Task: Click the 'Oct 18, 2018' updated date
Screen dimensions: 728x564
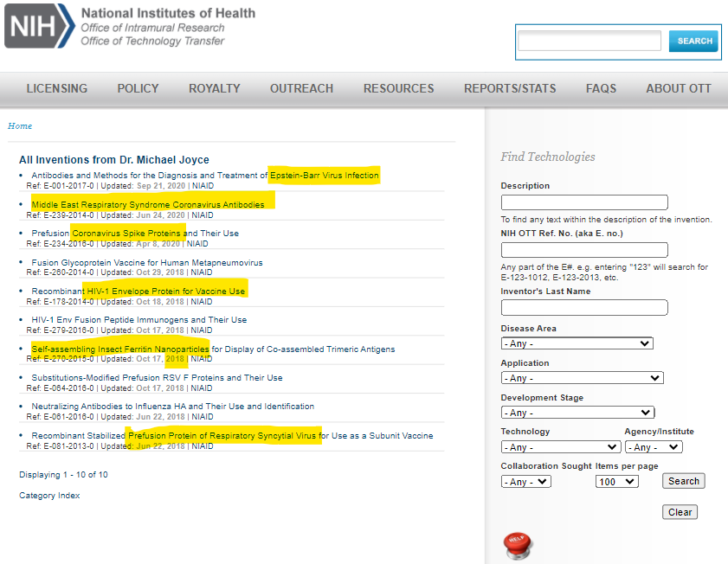Action: (160, 302)
